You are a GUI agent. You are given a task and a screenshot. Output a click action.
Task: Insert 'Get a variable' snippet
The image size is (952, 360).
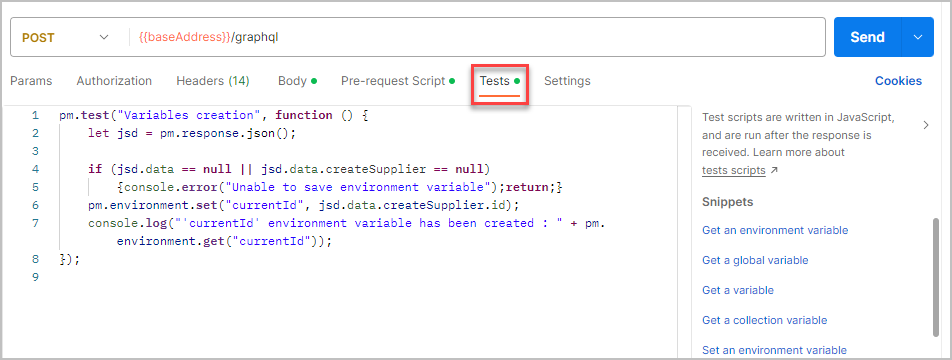pyautogui.click(x=738, y=290)
